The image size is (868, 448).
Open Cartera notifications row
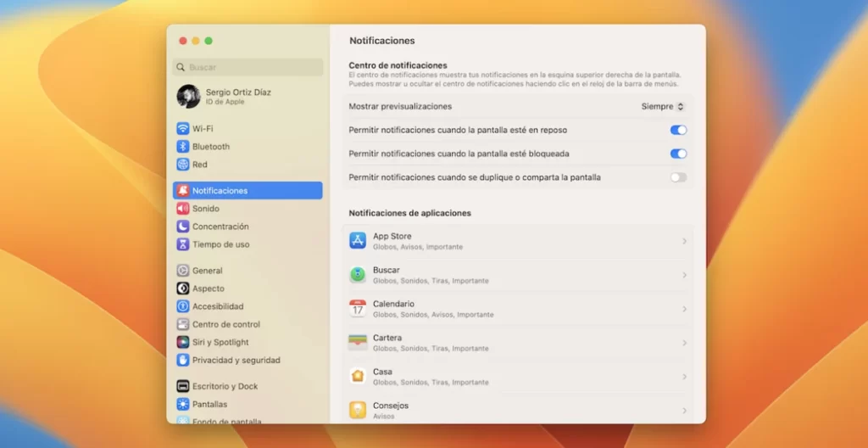[518, 343]
